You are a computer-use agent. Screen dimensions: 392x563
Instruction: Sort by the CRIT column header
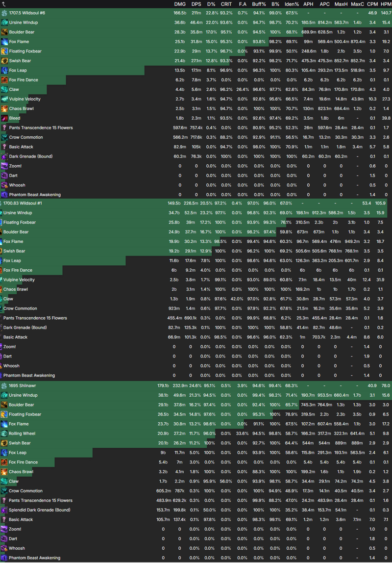226,4
